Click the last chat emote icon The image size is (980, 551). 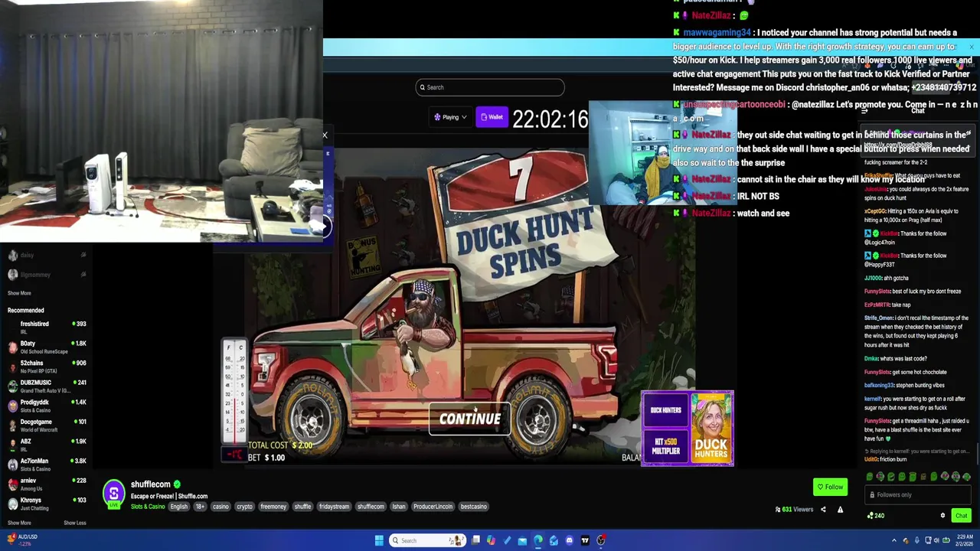click(x=966, y=477)
